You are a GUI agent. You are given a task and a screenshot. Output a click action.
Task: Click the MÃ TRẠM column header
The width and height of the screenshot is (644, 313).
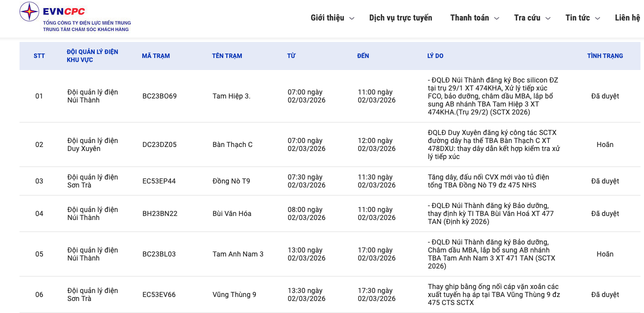(156, 56)
